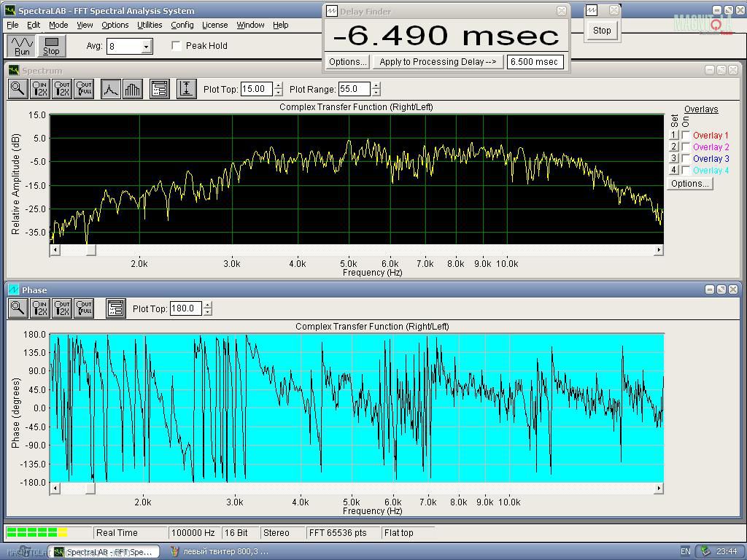Open the Edit menu
Viewport: 747px width, 560px height.
(34, 25)
